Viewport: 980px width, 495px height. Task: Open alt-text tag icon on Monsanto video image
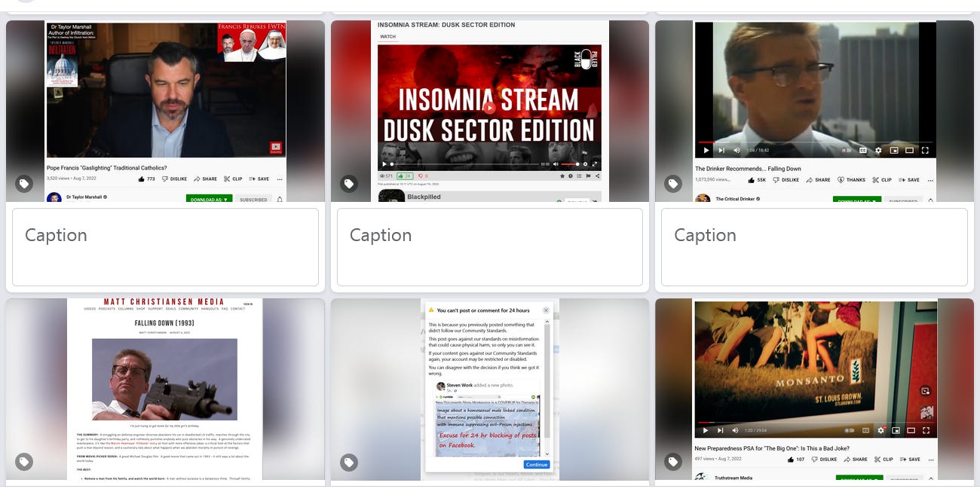[672, 462]
